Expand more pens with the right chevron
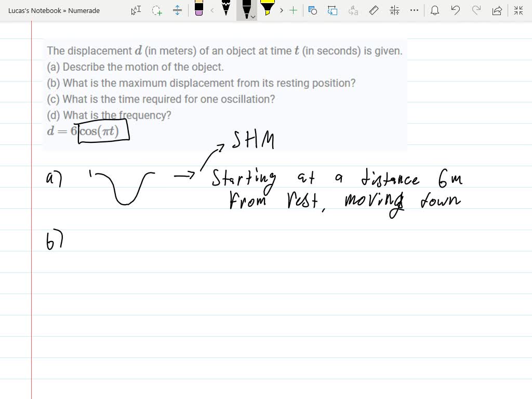This screenshot has width=532, height=399. (x=281, y=10)
